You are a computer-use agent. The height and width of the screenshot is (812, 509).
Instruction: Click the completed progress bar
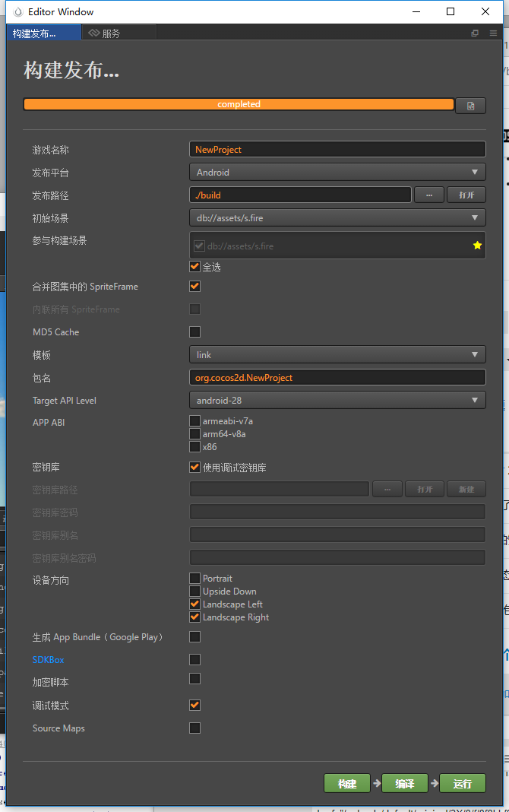[x=239, y=104]
